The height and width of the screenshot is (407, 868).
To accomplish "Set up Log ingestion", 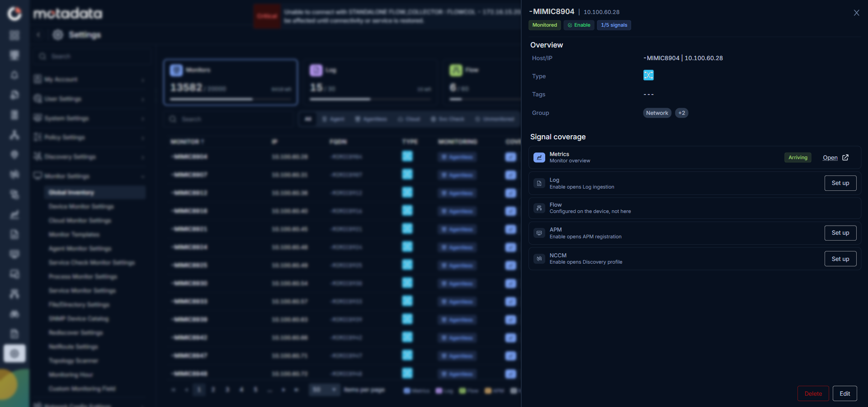I will click(840, 183).
